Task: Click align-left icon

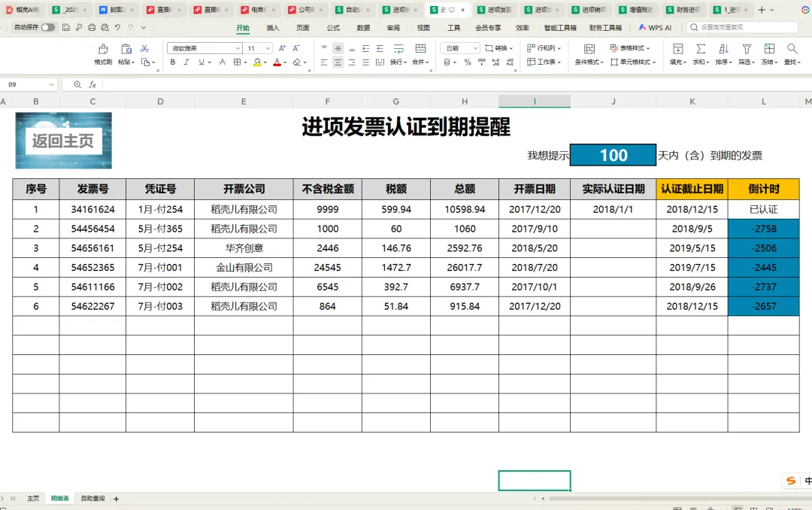Action: [x=324, y=62]
